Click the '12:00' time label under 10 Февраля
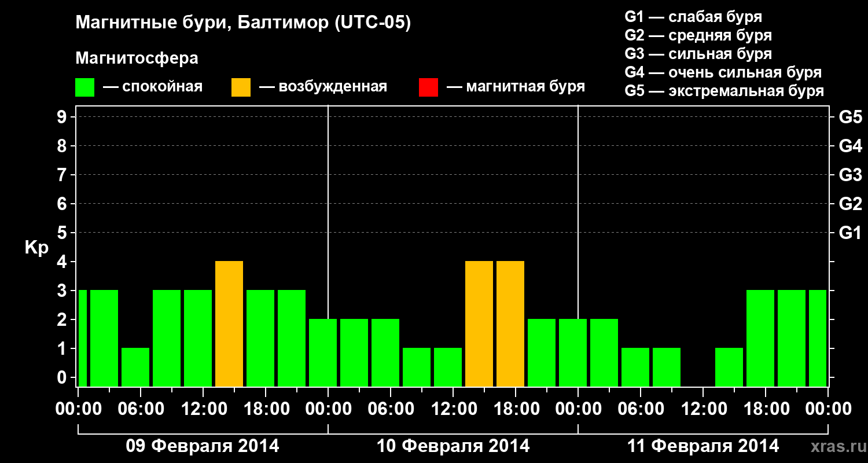868x463 pixels. click(453, 409)
